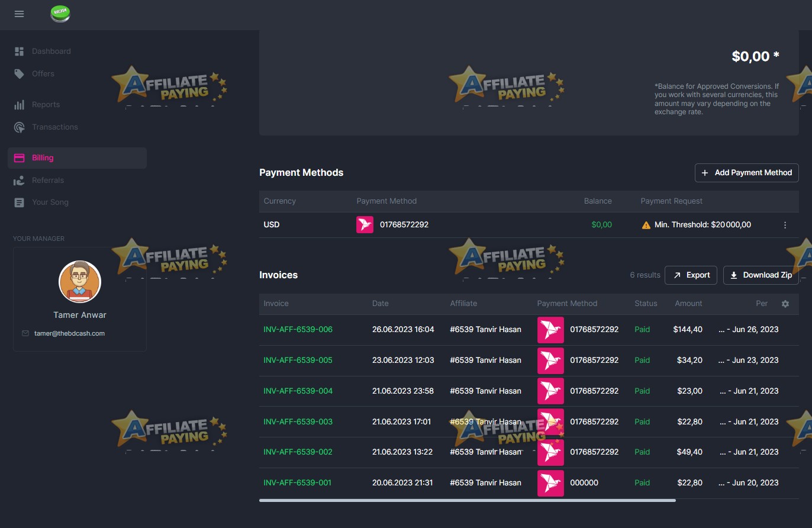Click the Transactions target icon
812x528 pixels.
(x=19, y=127)
